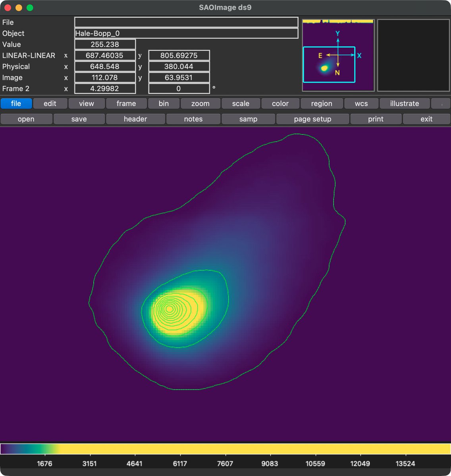Click the Image x field 112.078
The image size is (451, 476).
pos(105,78)
